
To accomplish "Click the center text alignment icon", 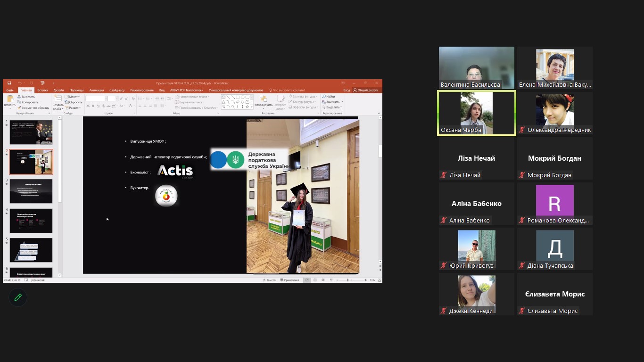I will point(145,106).
